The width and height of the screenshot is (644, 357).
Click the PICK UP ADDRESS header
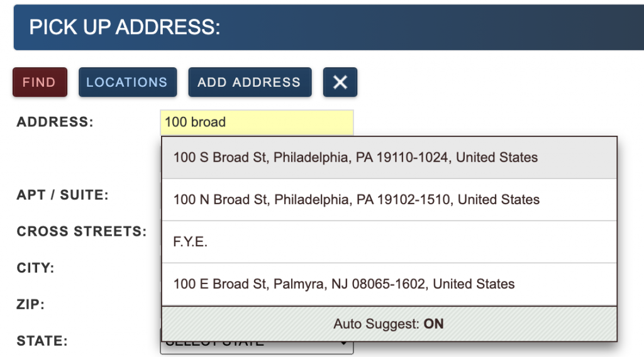point(125,28)
